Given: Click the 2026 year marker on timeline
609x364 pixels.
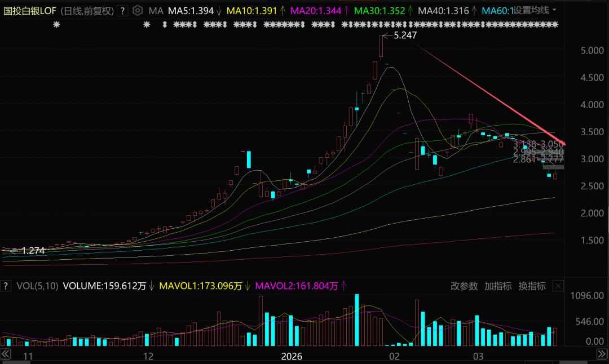Looking at the screenshot, I should coord(292,356).
